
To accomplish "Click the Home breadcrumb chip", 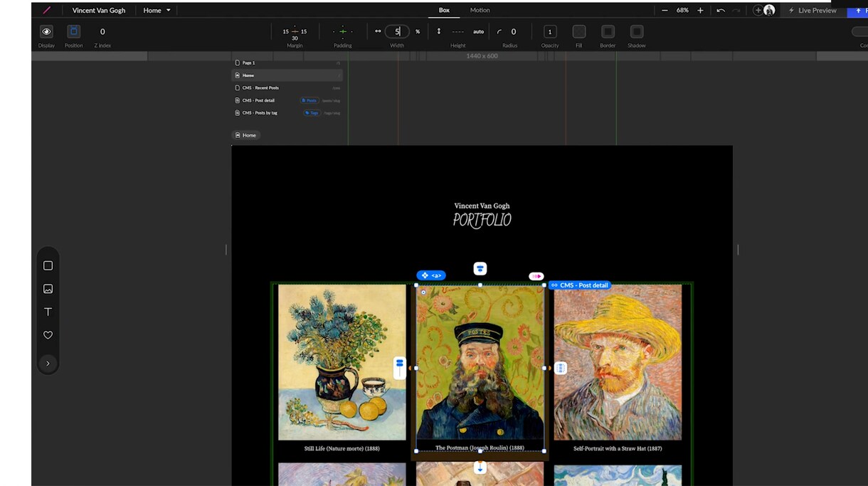I will point(246,135).
